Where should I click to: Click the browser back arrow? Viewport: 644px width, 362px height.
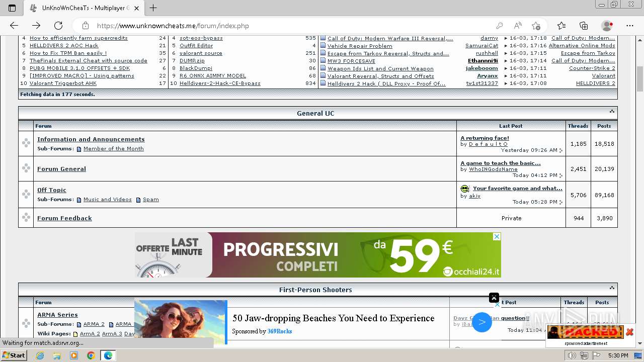pyautogui.click(x=14, y=26)
